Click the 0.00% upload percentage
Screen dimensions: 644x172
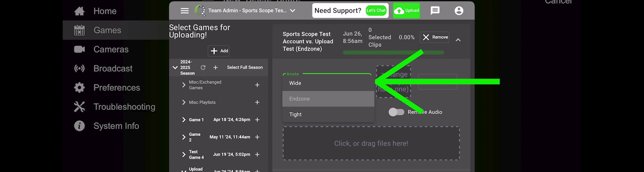[x=407, y=37]
